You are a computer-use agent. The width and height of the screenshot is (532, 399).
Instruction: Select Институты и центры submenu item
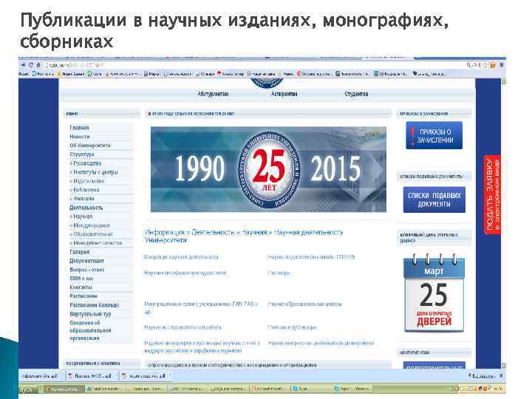pos(94,172)
